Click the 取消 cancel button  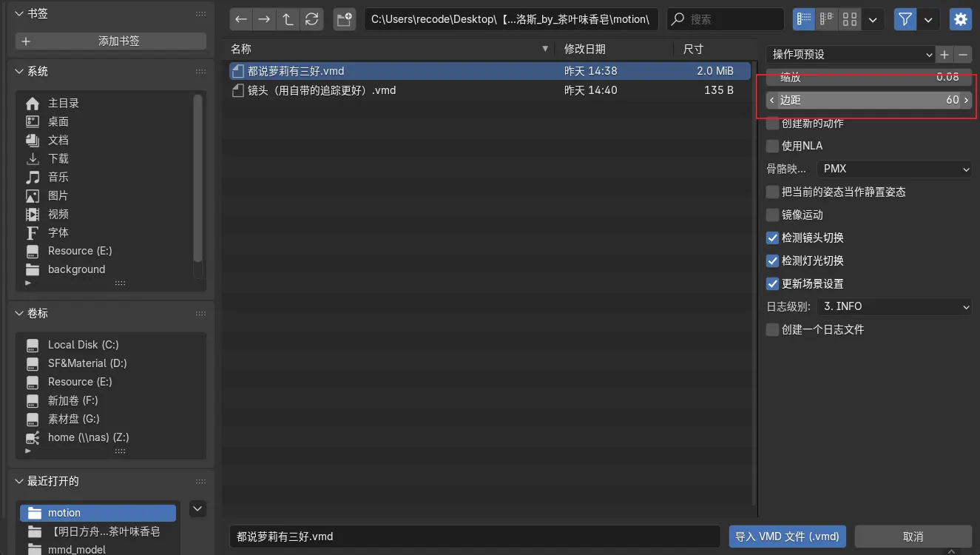tap(913, 536)
